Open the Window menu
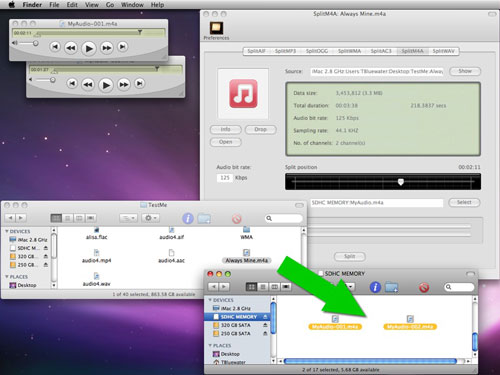 coord(132,5)
